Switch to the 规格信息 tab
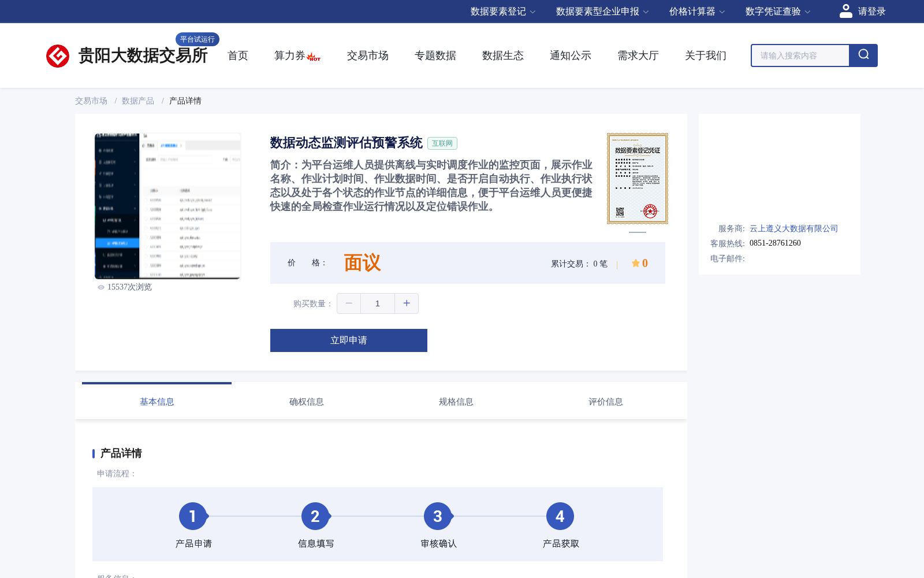This screenshot has width=924, height=578. (456, 402)
